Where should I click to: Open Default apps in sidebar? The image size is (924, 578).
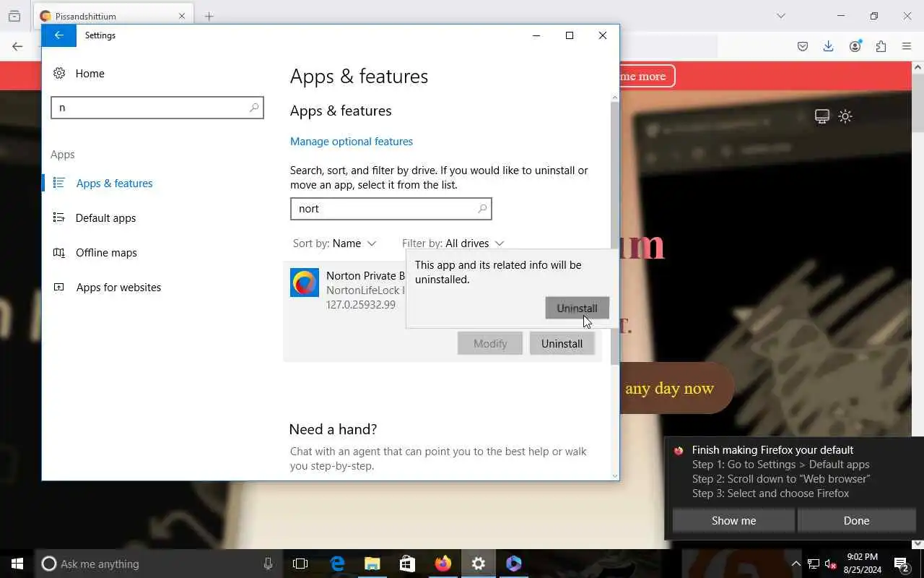[105, 218]
